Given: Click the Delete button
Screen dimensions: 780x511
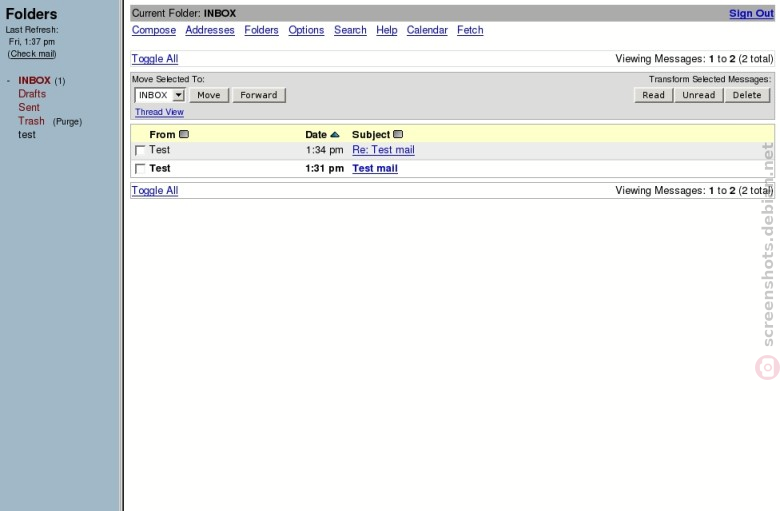Looking at the screenshot, I should click(x=747, y=95).
